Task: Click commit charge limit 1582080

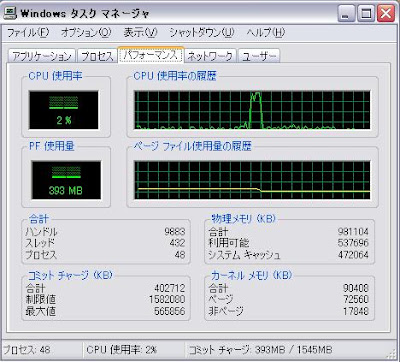Action: 167,299
